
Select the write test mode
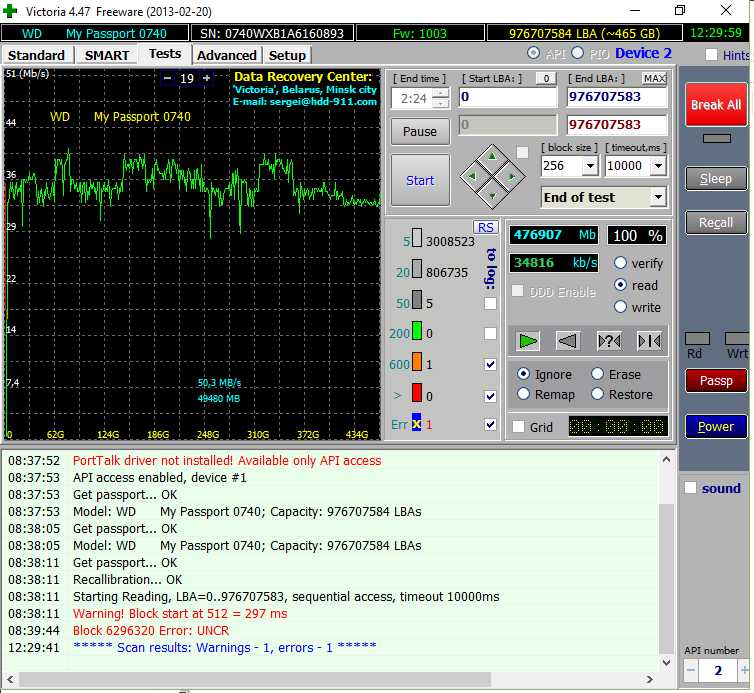point(620,307)
